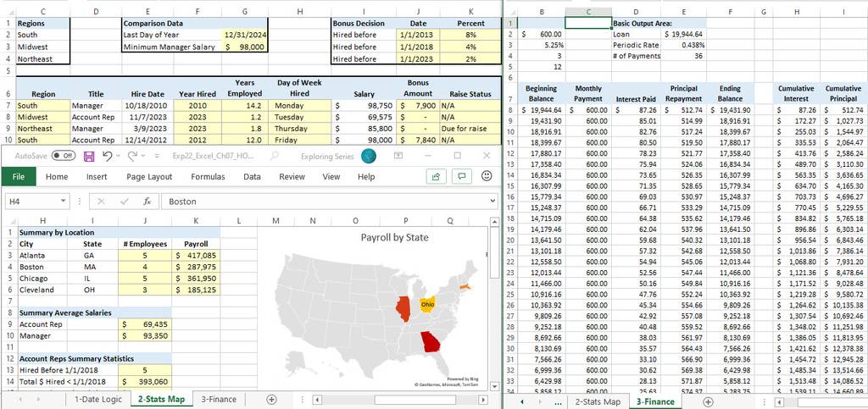Open the Formulas ribbon tab
868x409 pixels.
(x=209, y=177)
